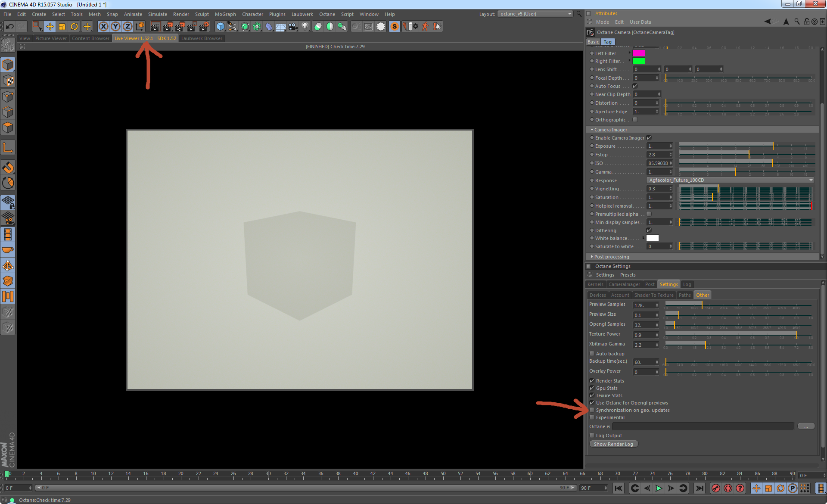This screenshot has height=504, width=827.
Task: Open the MoGraph menu
Action: 225,14
